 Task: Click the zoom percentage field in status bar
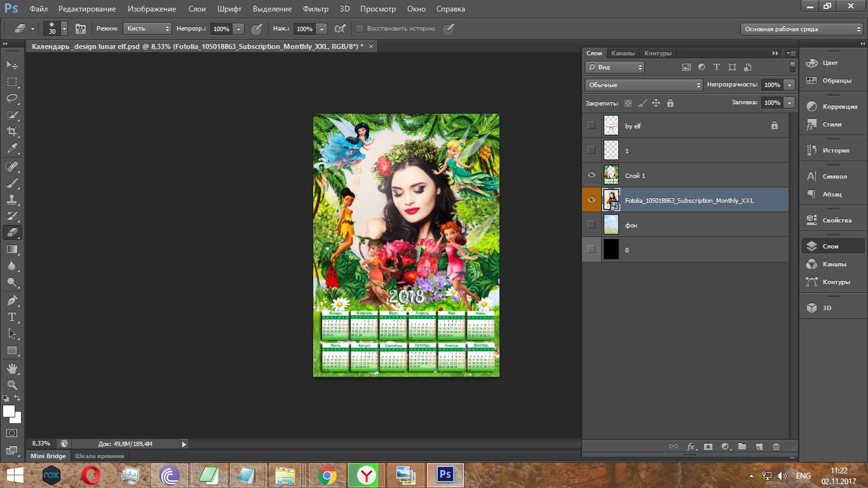pos(41,444)
